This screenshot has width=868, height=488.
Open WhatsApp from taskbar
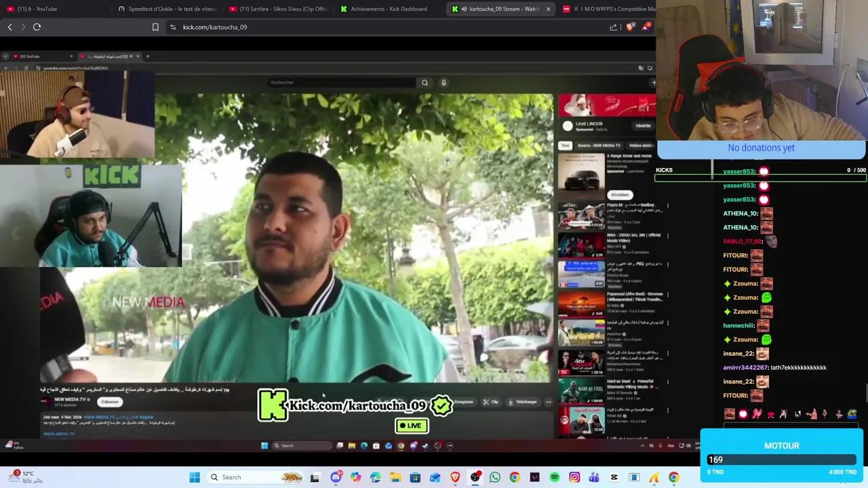[495, 477]
